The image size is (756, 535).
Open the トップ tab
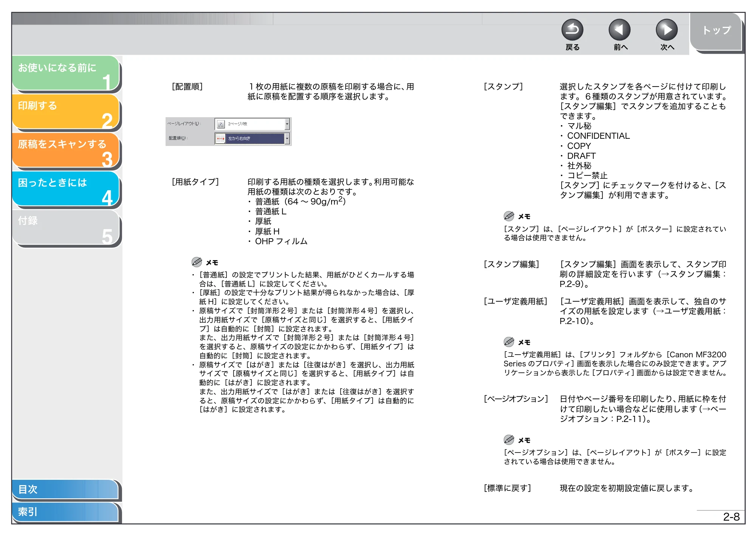[716, 31]
